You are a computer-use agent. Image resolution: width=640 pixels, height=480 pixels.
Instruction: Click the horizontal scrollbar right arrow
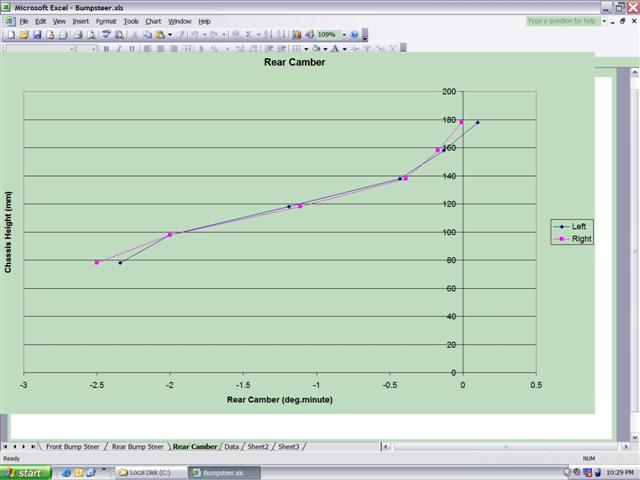point(626,447)
